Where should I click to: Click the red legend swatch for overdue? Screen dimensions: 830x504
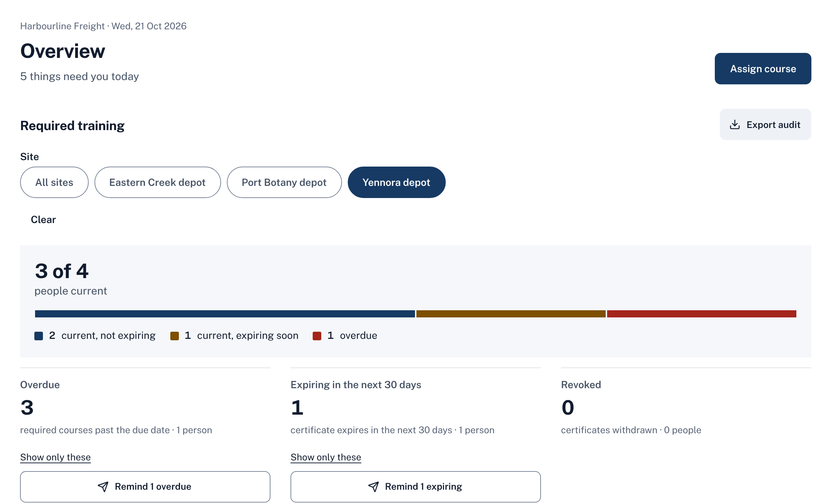[317, 336]
